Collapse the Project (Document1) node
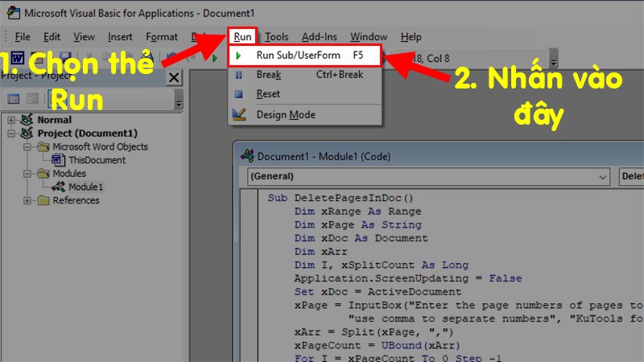Viewport: 644px width, 362px height. (11, 134)
